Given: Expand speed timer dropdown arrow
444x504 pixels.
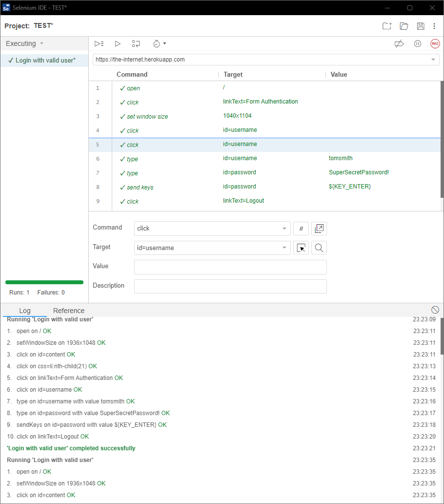Looking at the screenshot, I should click(x=165, y=43).
